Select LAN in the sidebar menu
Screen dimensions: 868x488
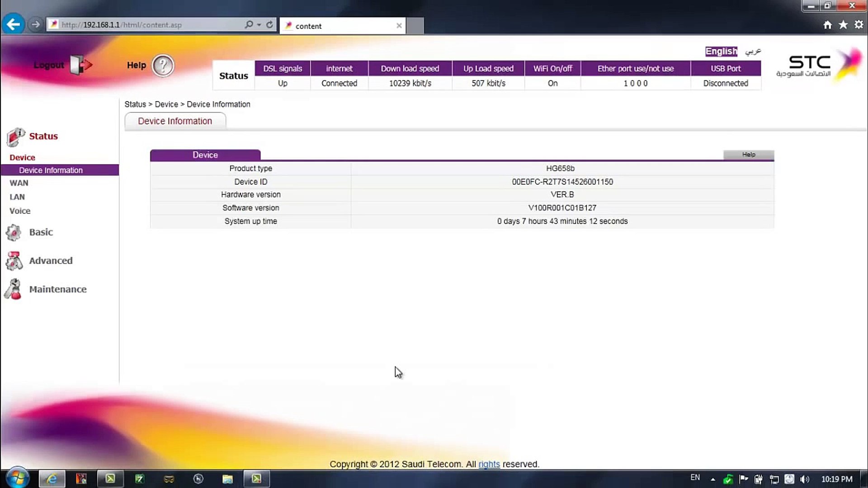click(17, 197)
